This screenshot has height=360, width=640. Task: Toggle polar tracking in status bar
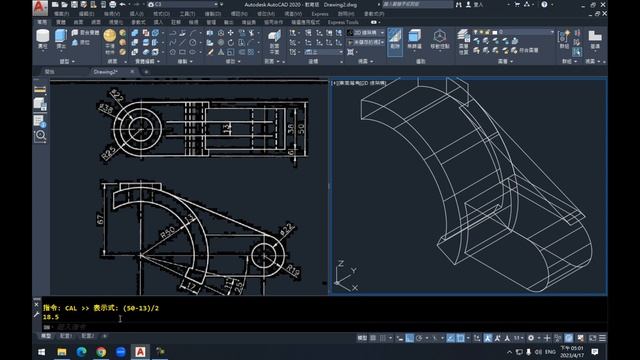[x=419, y=338]
